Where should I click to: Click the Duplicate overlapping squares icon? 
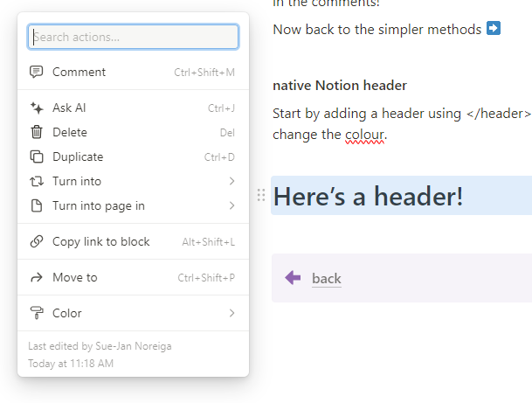(x=37, y=156)
